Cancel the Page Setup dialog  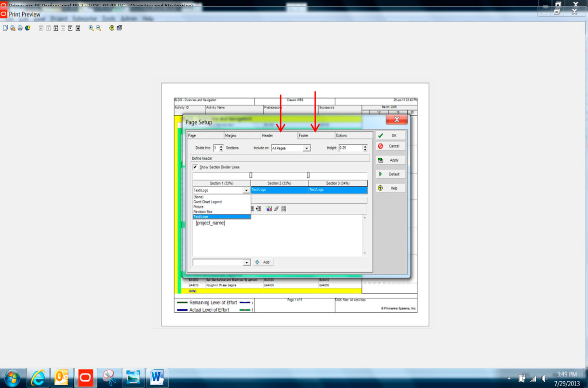(x=391, y=146)
